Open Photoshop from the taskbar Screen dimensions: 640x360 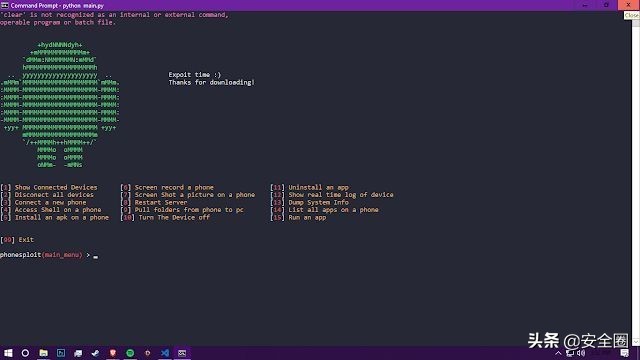pyautogui.click(x=61, y=353)
